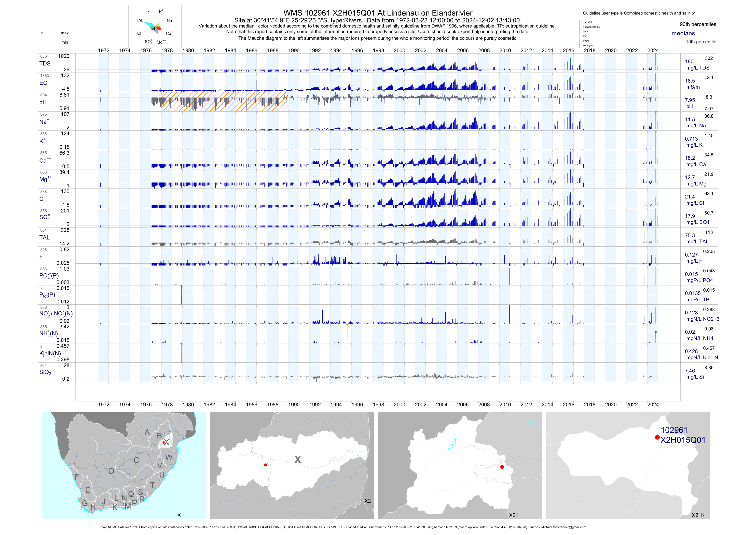
Task: Click the 90th percentiles legend text
Action: pos(698,24)
